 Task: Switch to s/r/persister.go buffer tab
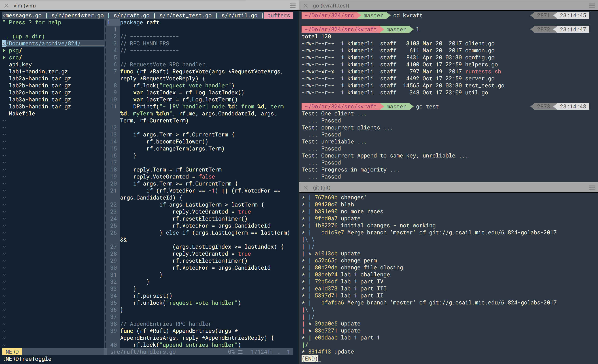[77, 15]
